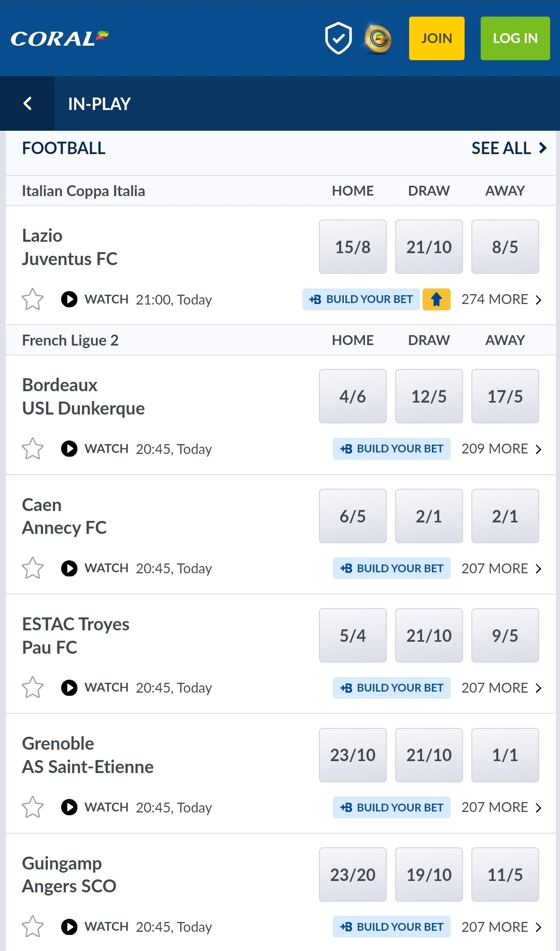Play the Watch stream for Bordeaux vs USL Dunkerque
560x951 pixels.
tap(69, 449)
